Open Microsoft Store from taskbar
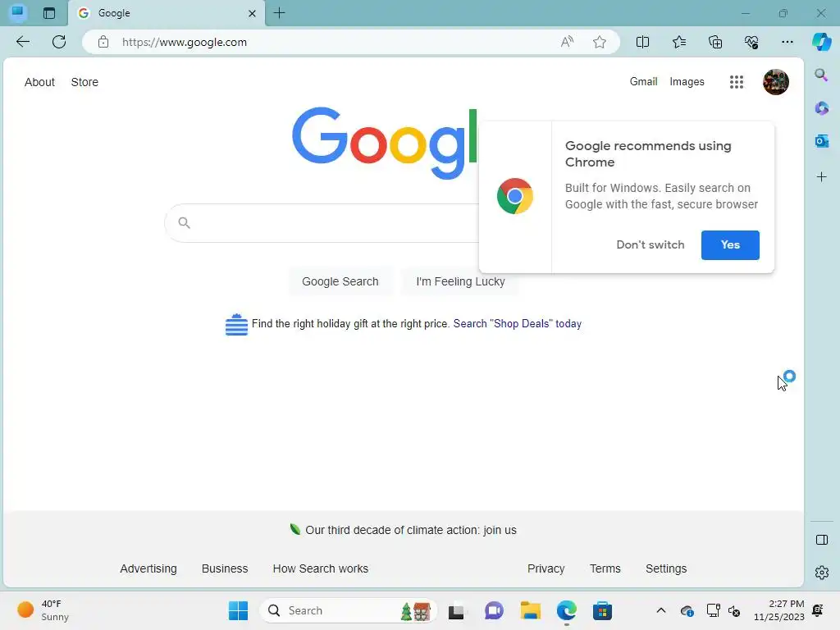The height and width of the screenshot is (630, 840). 602,610
